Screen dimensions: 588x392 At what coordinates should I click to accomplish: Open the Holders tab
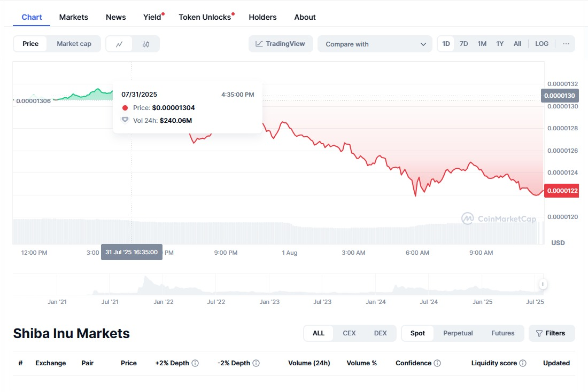point(262,17)
